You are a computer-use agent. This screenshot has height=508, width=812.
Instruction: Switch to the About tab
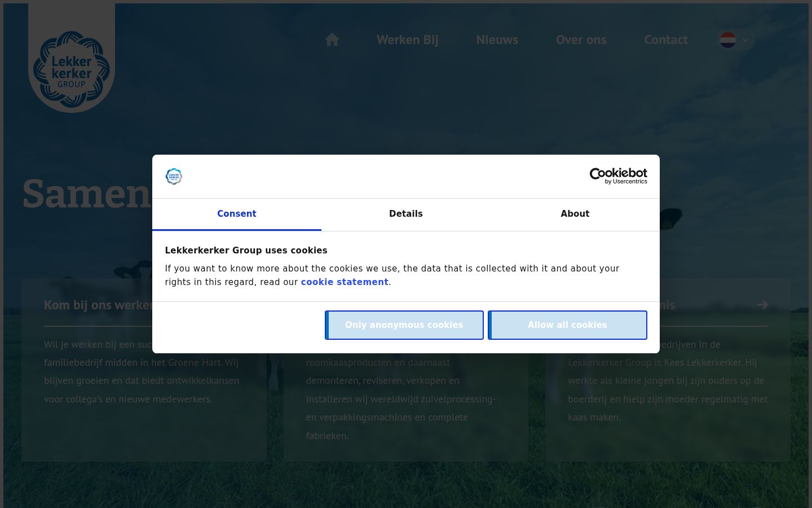(575, 214)
